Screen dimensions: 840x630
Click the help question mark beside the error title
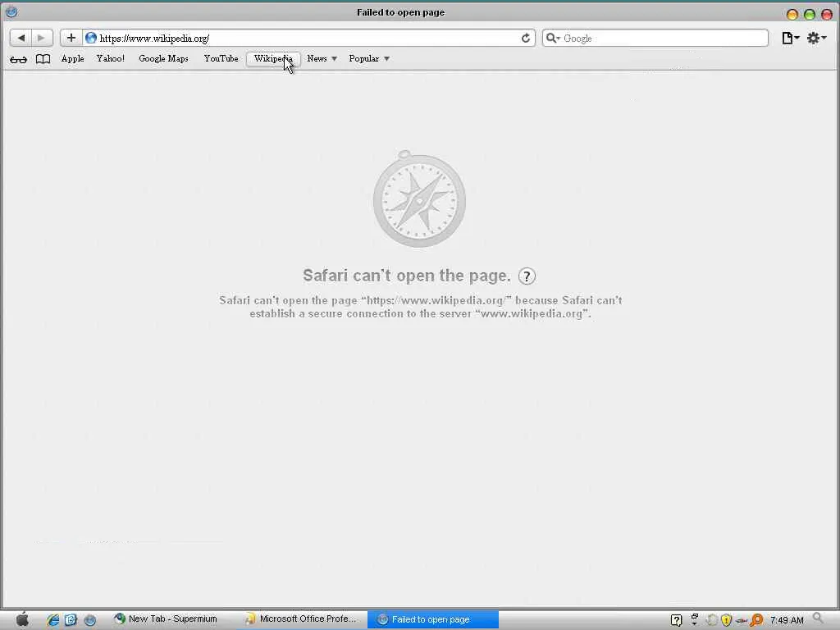tap(527, 276)
